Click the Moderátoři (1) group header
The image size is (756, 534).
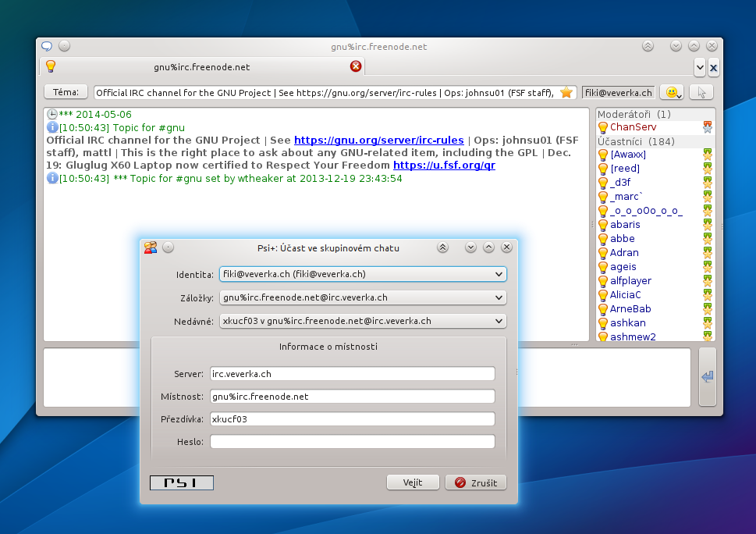pyautogui.click(x=655, y=114)
